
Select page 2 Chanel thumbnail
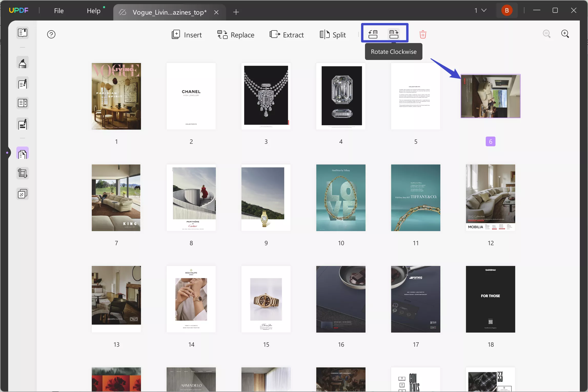(191, 96)
